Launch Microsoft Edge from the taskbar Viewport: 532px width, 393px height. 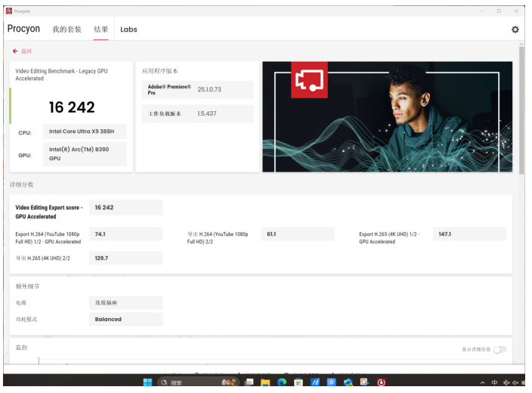tap(282, 382)
